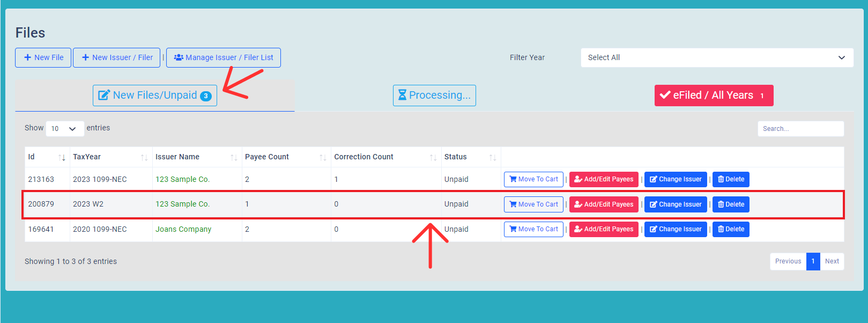The height and width of the screenshot is (323, 868).
Task: Sort table by Payee Count column
Action: coord(286,157)
